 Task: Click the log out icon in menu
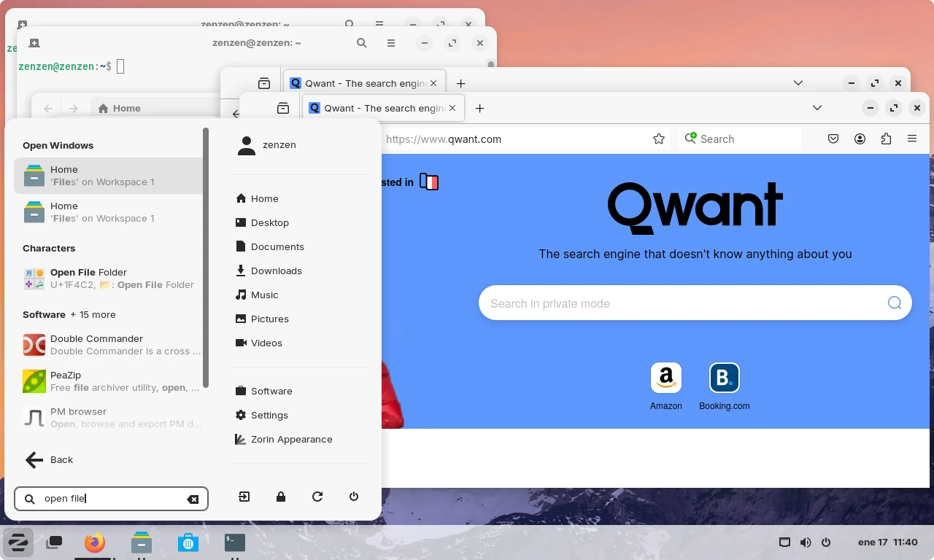tap(244, 497)
